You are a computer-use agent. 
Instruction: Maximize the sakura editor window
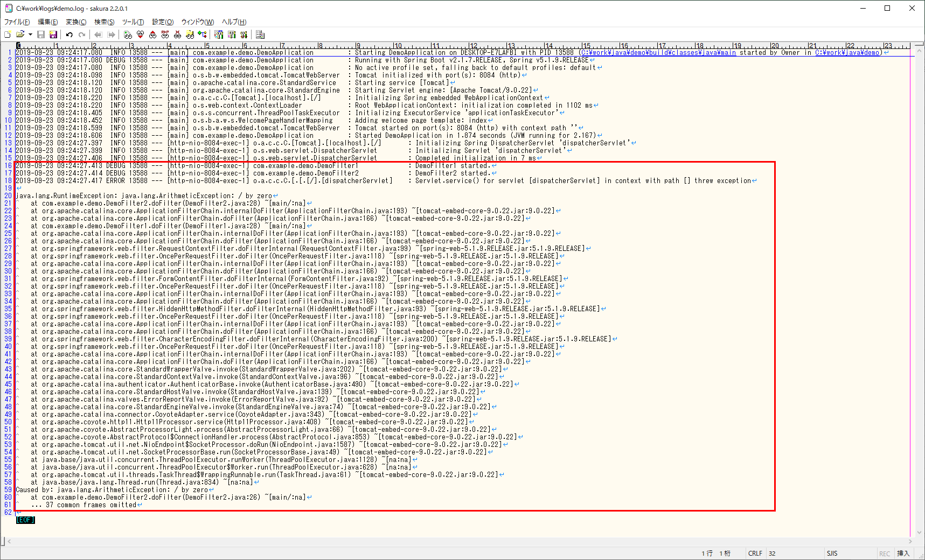(x=887, y=8)
